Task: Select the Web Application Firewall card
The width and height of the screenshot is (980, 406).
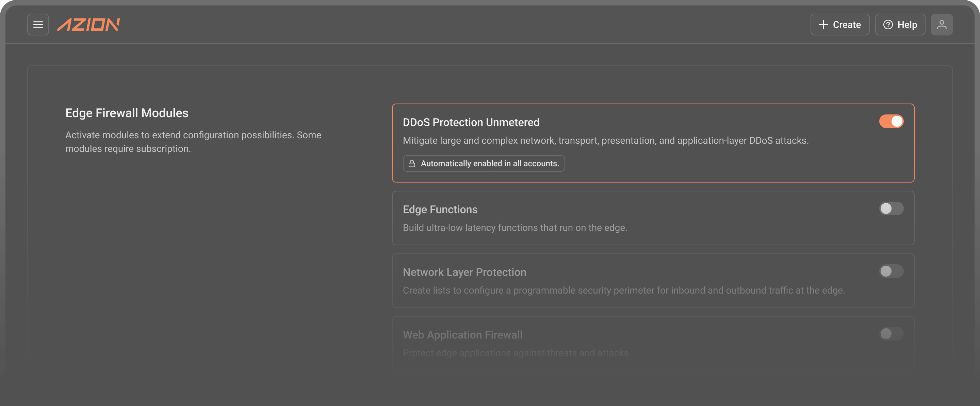Action: (x=653, y=343)
